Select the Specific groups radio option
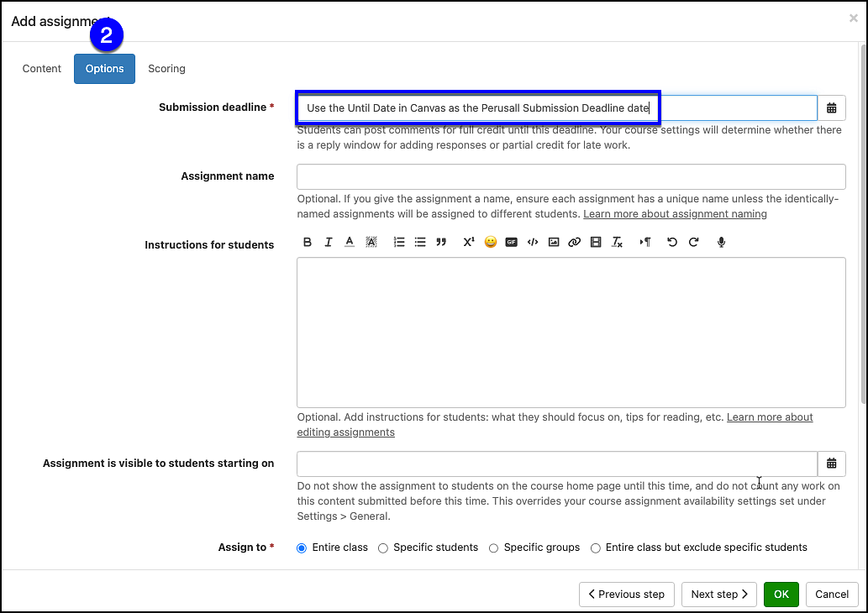 [494, 548]
